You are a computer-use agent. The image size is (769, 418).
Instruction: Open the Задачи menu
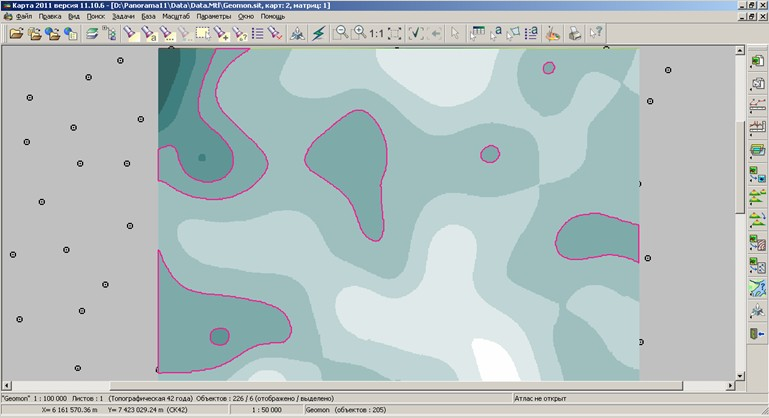coord(122,17)
